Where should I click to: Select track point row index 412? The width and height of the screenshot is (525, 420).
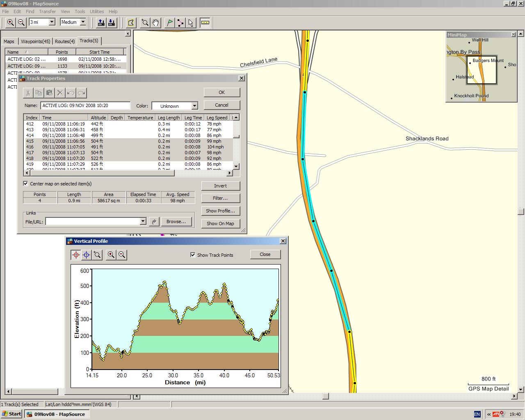[x=128, y=124]
